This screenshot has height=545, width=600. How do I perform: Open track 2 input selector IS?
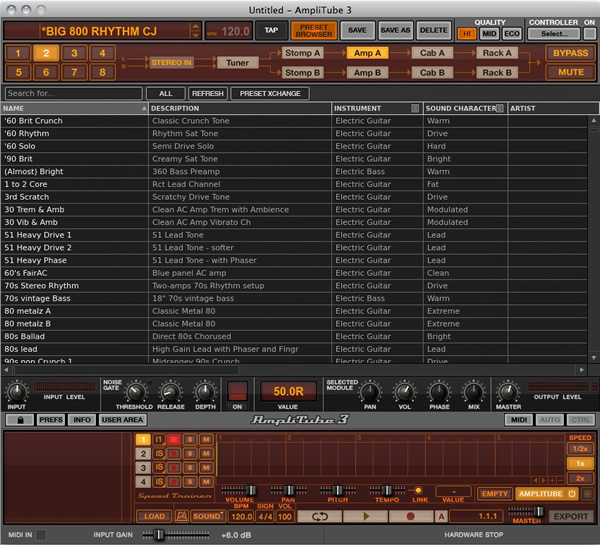pos(158,454)
